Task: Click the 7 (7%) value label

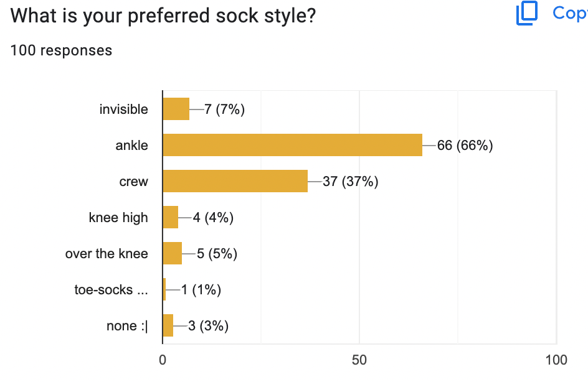Action: pos(224,109)
